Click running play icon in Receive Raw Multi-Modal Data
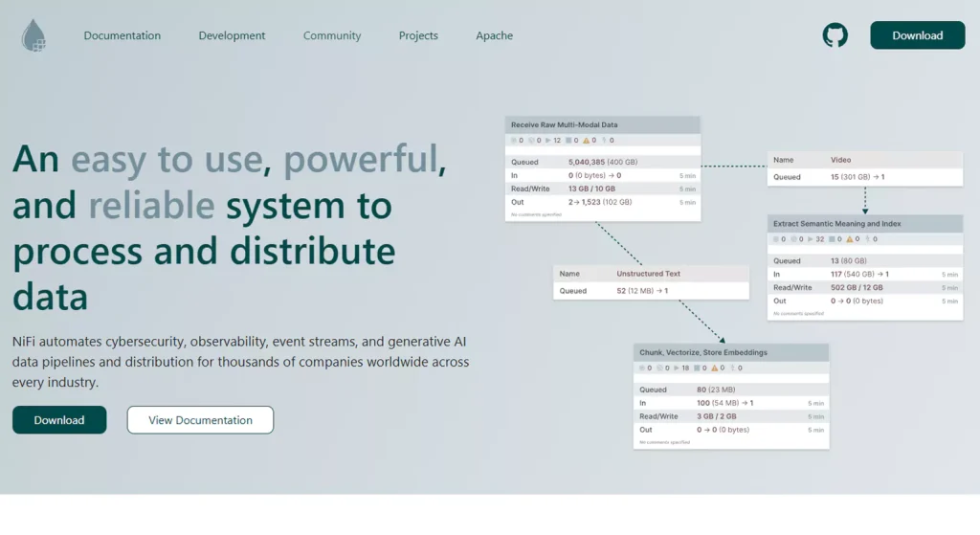Image resolution: width=980 pixels, height=535 pixels. click(546, 140)
